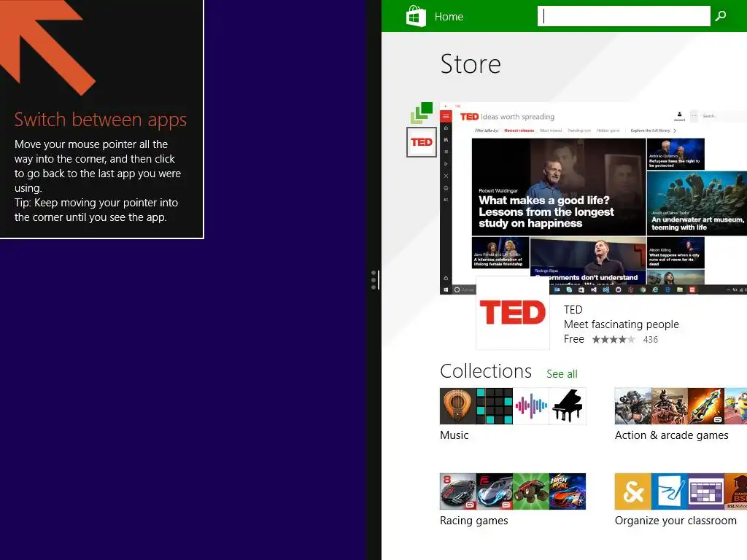
Task: Open the red E racing car icon
Action: click(x=495, y=491)
